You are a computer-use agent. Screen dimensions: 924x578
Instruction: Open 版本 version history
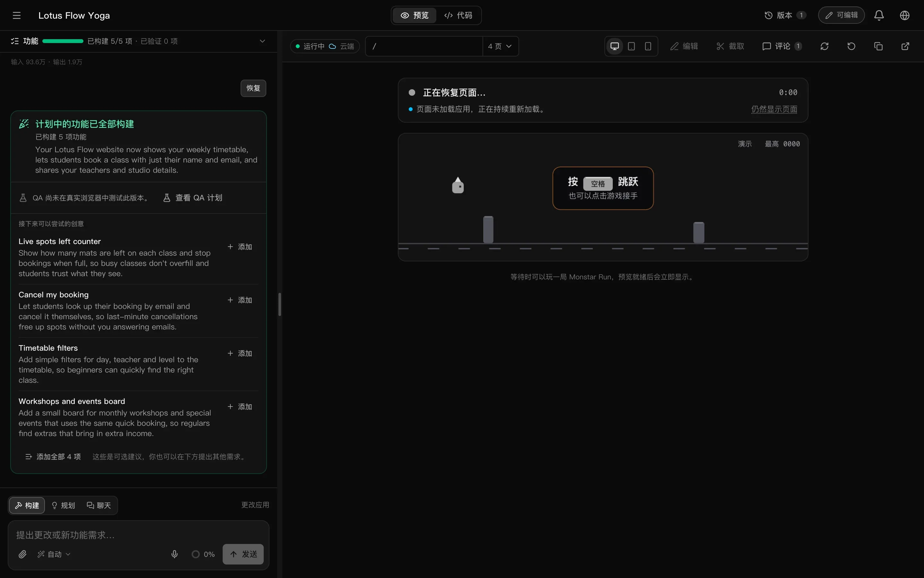coord(785,15)
